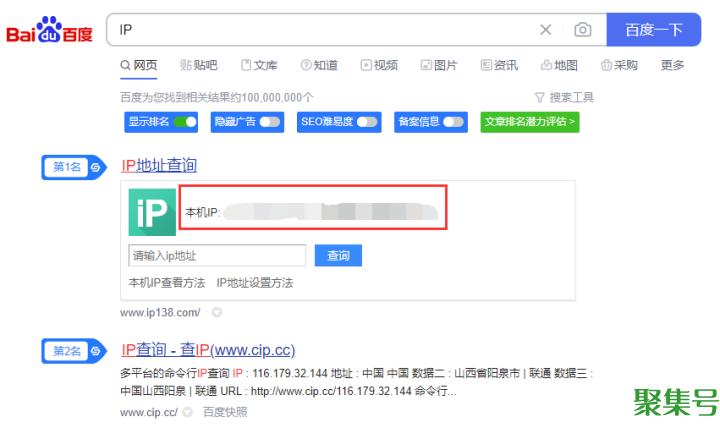Select the 网页 tab

click(x=139, y=65)
